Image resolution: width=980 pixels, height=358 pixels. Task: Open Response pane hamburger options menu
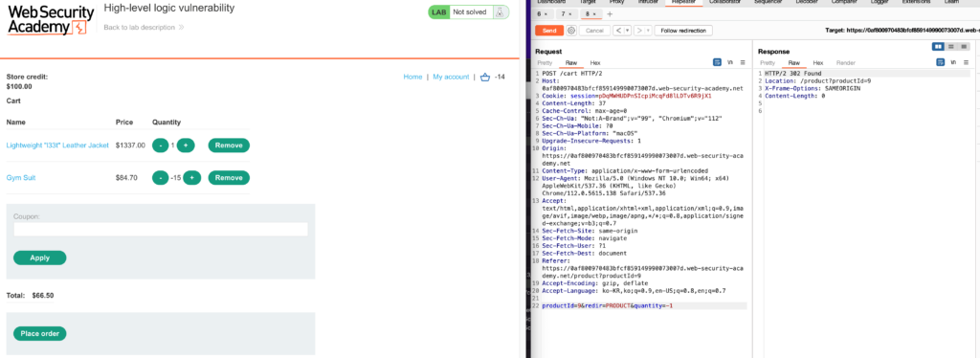pos(967,62)
